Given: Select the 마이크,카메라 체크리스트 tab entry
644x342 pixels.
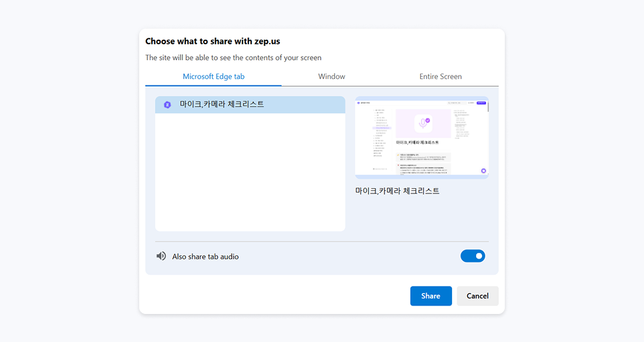Looking at the screenshot, I should click(x=250, y=104).
